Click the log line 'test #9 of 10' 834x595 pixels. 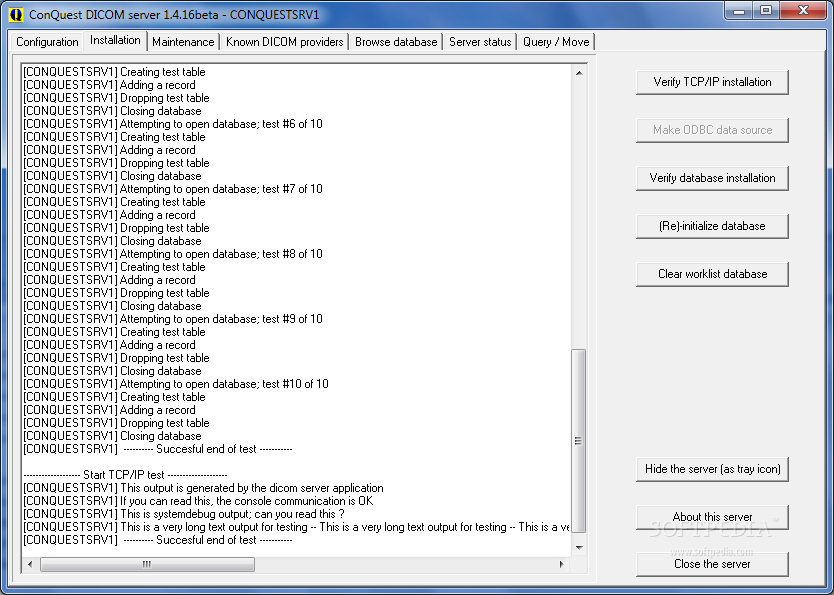(173, 319)
